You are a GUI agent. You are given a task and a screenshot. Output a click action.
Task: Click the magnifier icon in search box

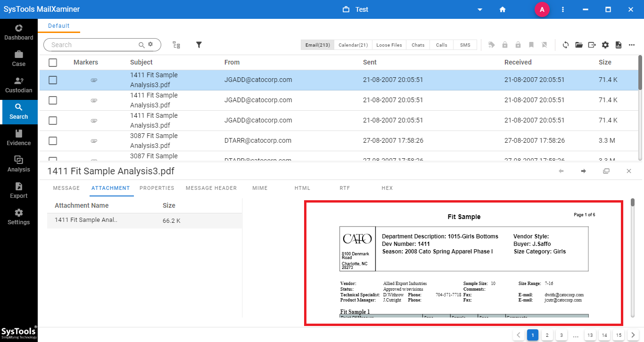click(x=141, y=45)
